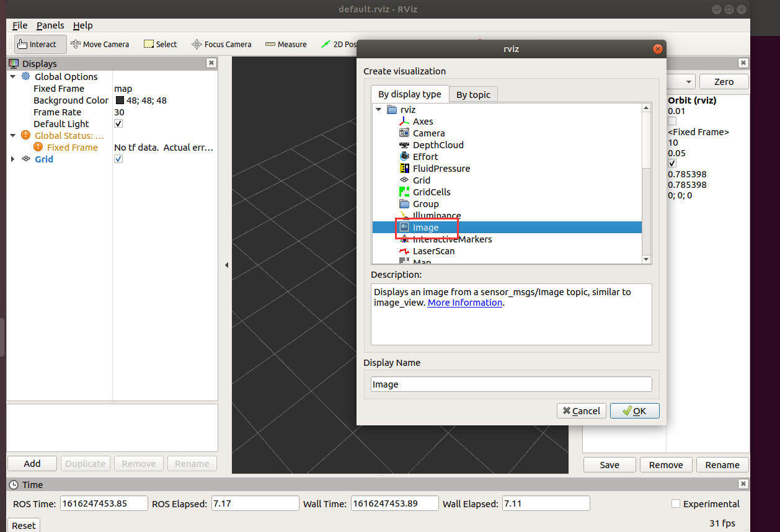Select the Move Camera tool

(100, 44)
